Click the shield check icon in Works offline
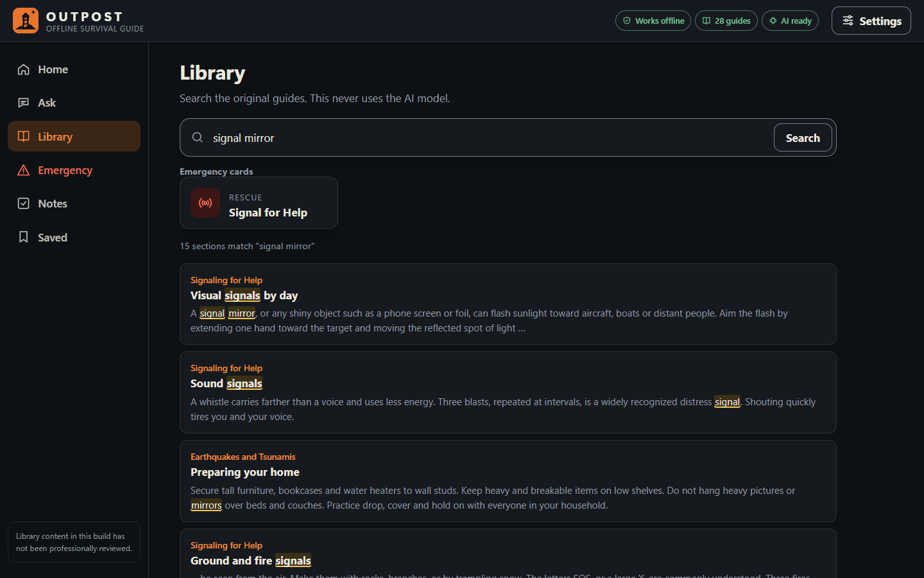This screenshot has height=578, width=924. pyautogui.click(x=627, y=21)
